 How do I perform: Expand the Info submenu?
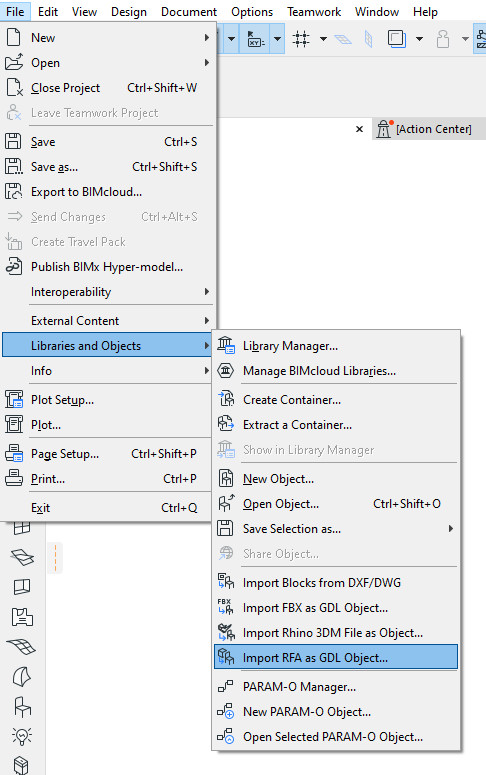pyautogui.click(x=108, y=371)
